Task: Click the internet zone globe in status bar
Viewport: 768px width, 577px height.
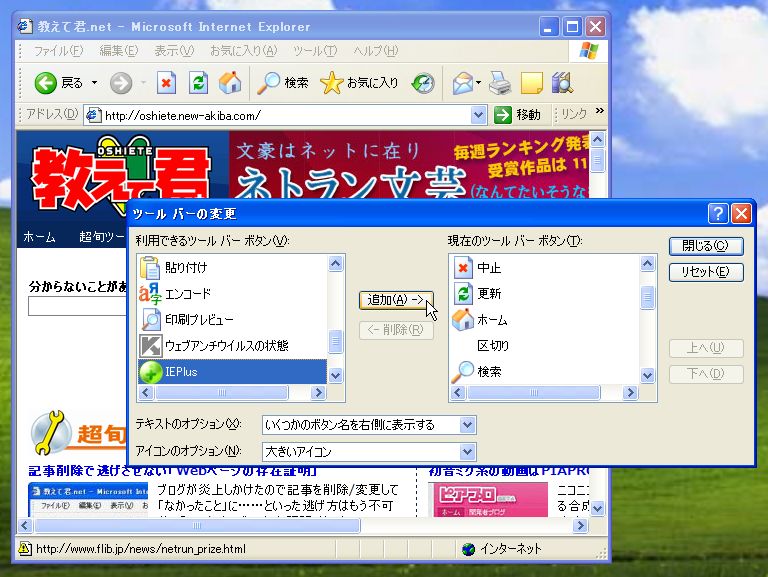Action: click(469, 549)
